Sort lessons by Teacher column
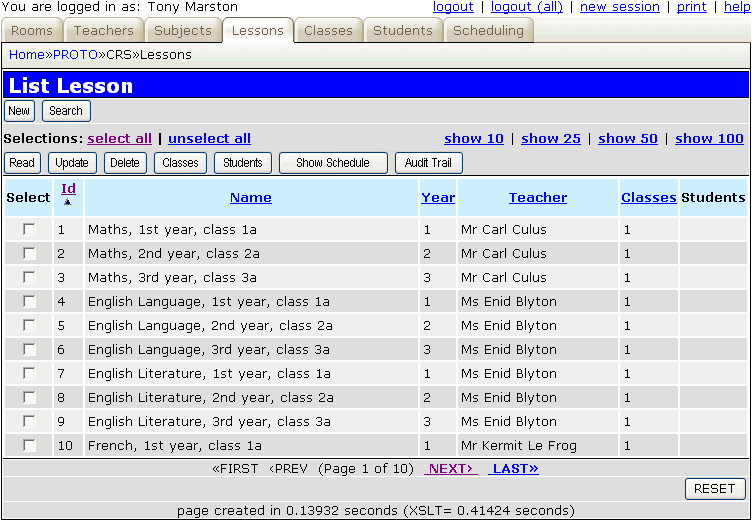This screenshot has width=752, height=521. pyautogui.click(x=538, y=198)
